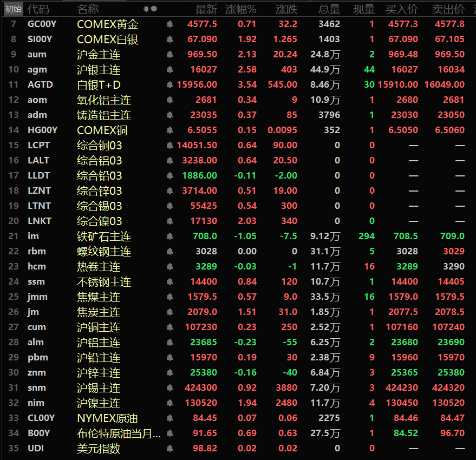
Task: Toggle alert bell for 综合铅03
Action: pos(169,176)
